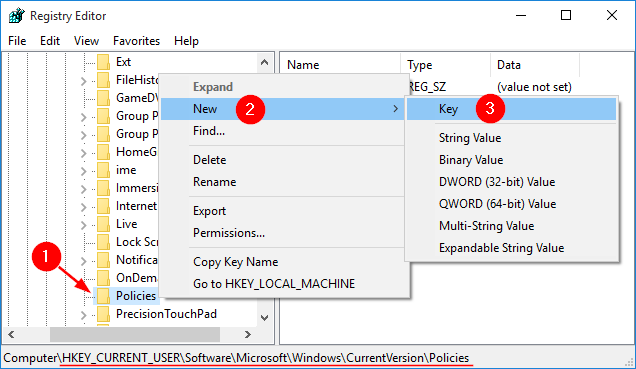Open the Help menu
The width and height of the screenshot is (636, 369).
pyautogui.click(x=186, y=41)
